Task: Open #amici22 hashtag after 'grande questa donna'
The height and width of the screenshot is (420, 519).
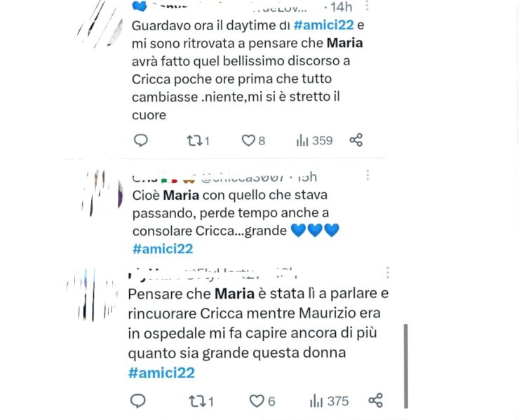Action: 161,372
